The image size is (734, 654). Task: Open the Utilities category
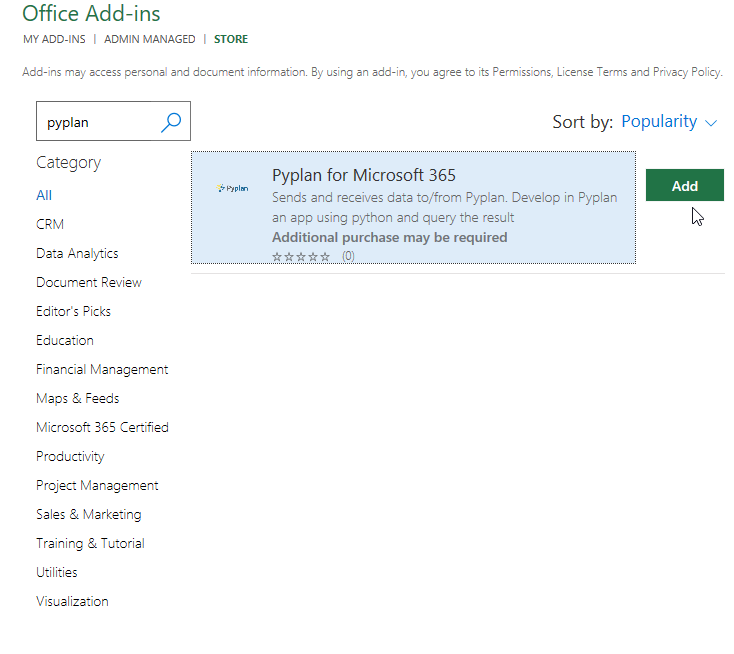click(57, 572)
